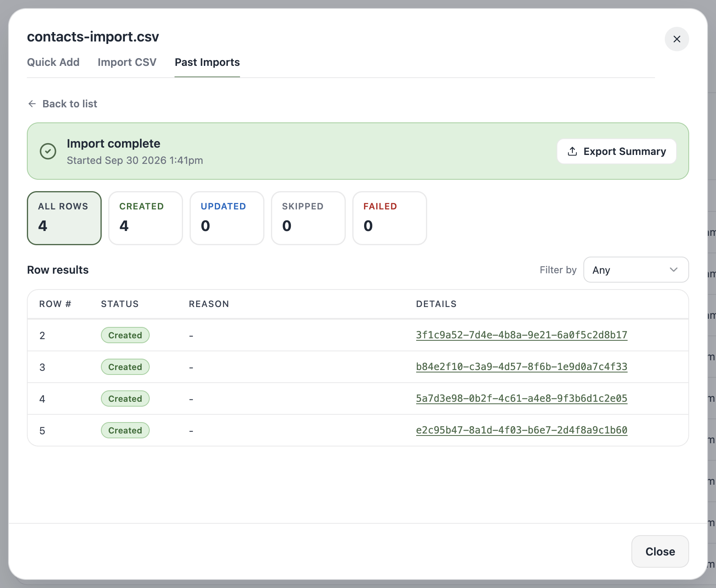
Task: Open contact link 3f1c9a52-7d4e-4b8a-9e21-6a0f5c2d8b17
Action: pos(522,335)
